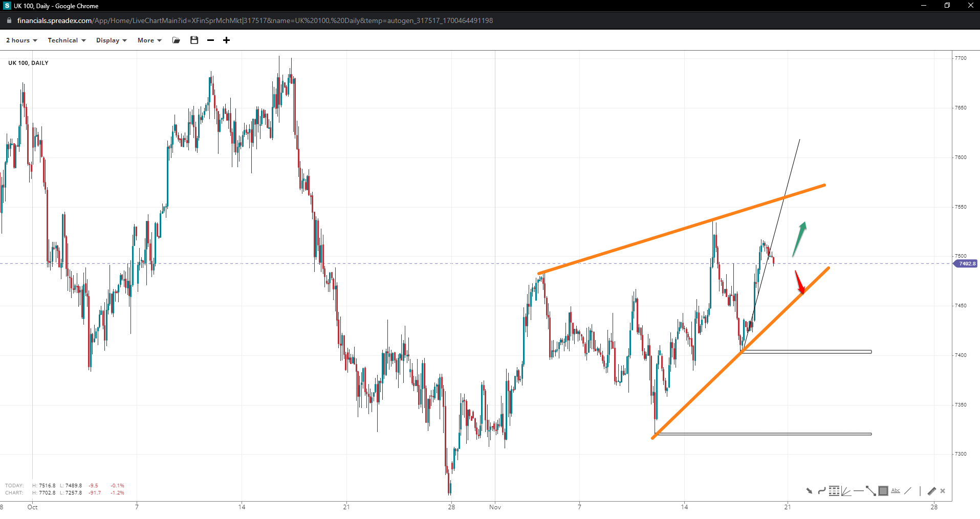Image resolution: width=980 pixels, height=519 pixels.
Task: Open the More menu
Action: point(149,40)
